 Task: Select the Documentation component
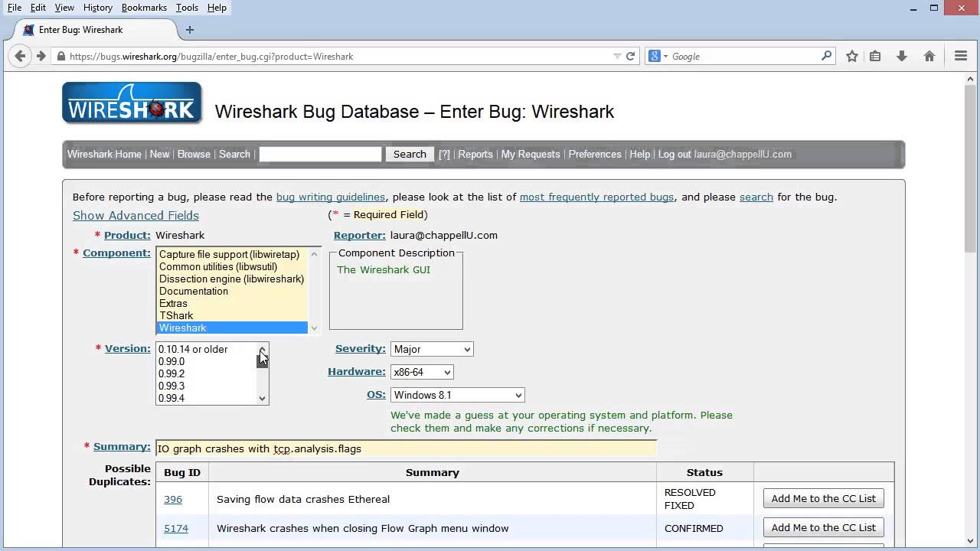231,292
